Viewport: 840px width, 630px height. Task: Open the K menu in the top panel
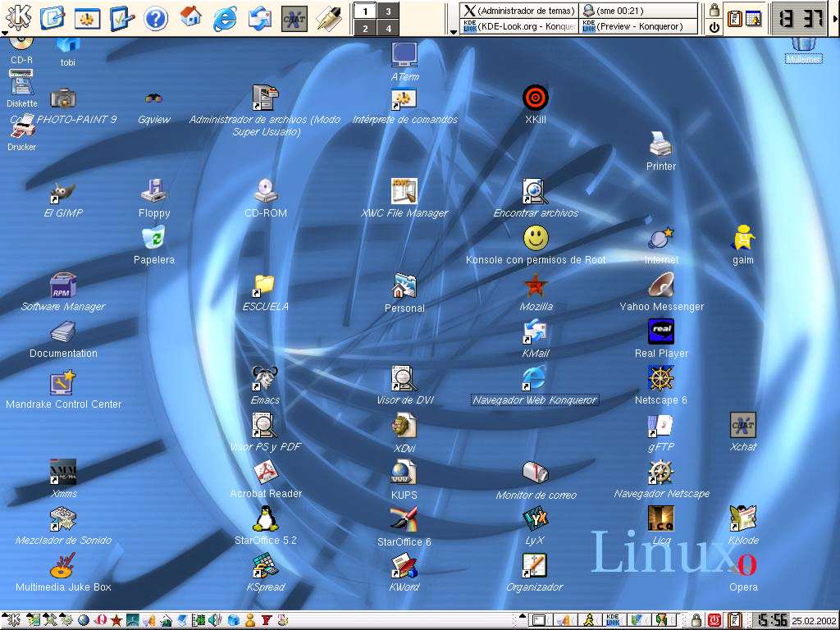point(18,18)
